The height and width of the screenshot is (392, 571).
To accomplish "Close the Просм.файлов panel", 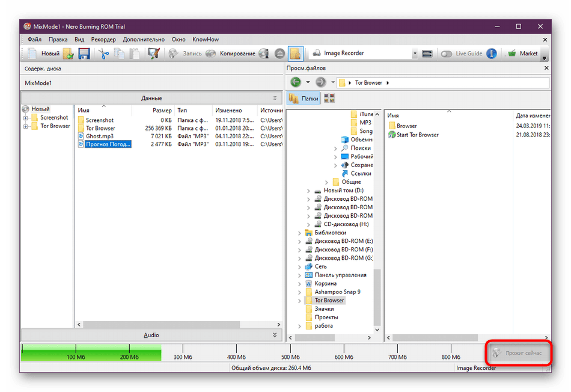I will pyautogui.click(x=546, y=68).
